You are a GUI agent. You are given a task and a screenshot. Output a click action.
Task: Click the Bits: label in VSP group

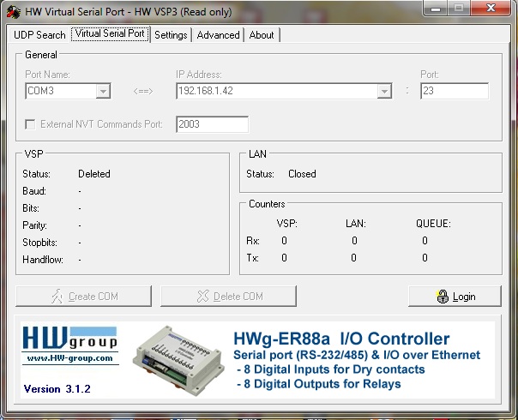[x=31, y=208]
